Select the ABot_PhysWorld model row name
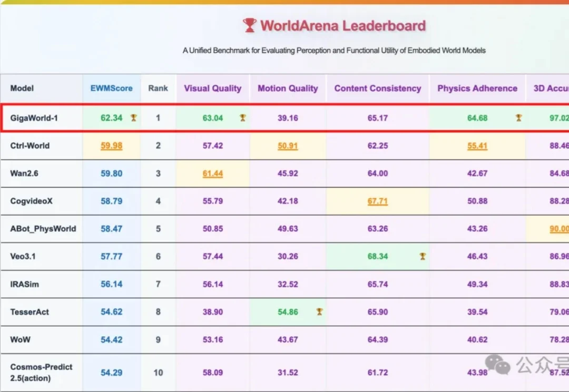Screen dimensions: 569x392 point(43,229)
